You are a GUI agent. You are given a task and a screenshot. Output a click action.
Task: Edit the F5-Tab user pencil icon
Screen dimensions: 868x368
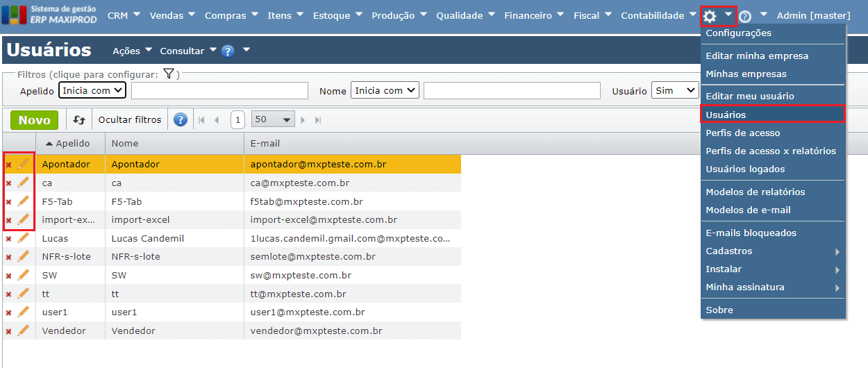pos(23,201)
